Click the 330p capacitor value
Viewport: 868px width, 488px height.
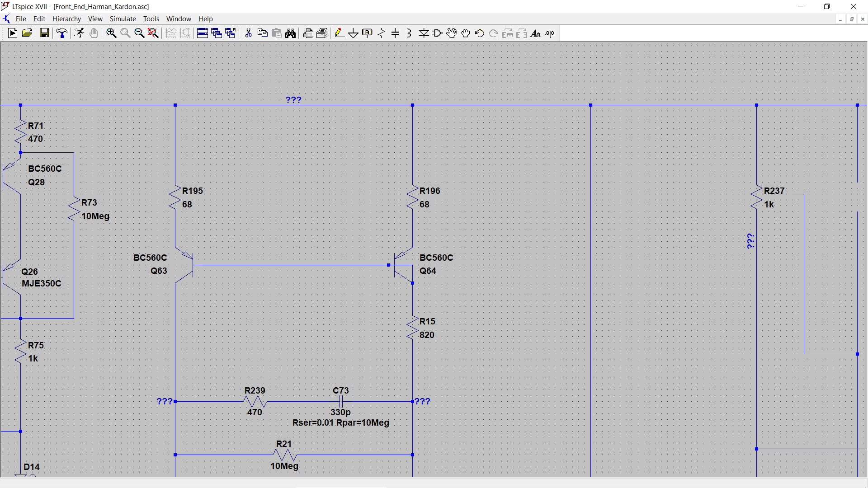[x=340, y=412]
